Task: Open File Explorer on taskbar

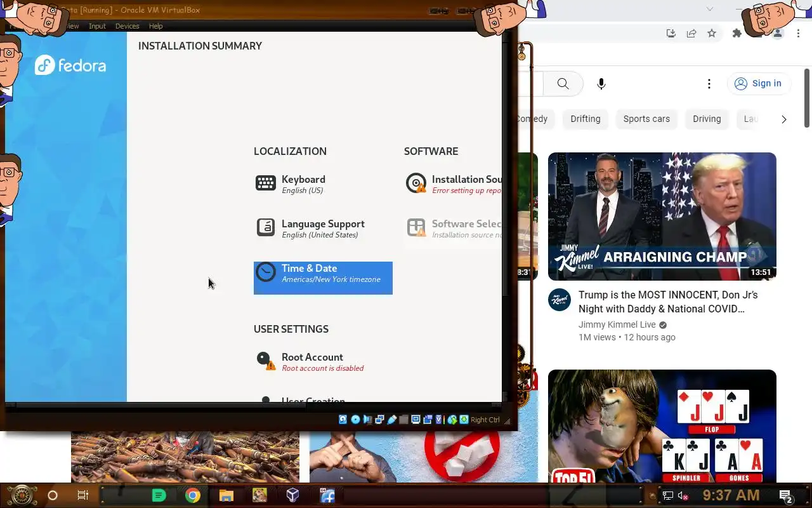Action: click(x=226, y=495)
